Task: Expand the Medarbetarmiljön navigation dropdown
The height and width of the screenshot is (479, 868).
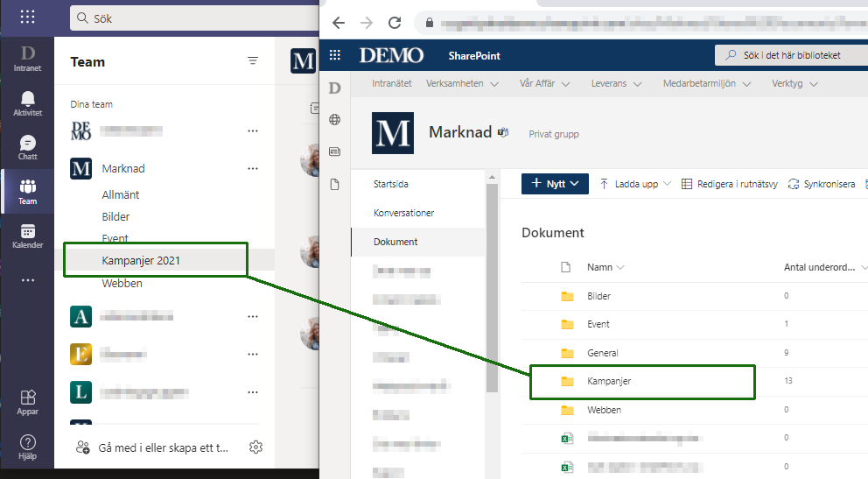Action: click(x=699, y=84)
